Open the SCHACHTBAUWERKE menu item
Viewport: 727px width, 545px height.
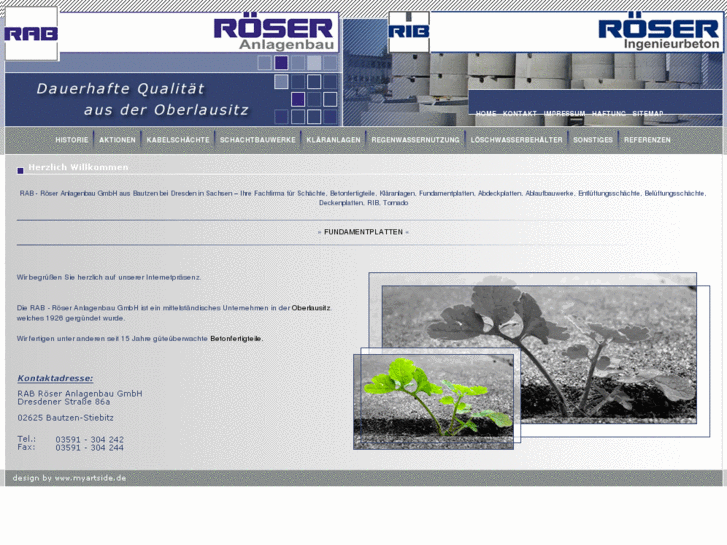click(258, 140)
